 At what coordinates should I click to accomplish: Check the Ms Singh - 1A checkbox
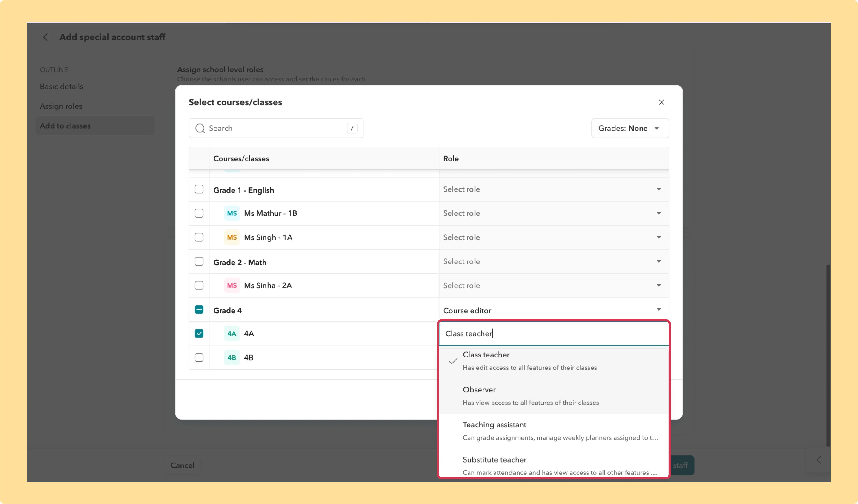click(x=199, y=237)
